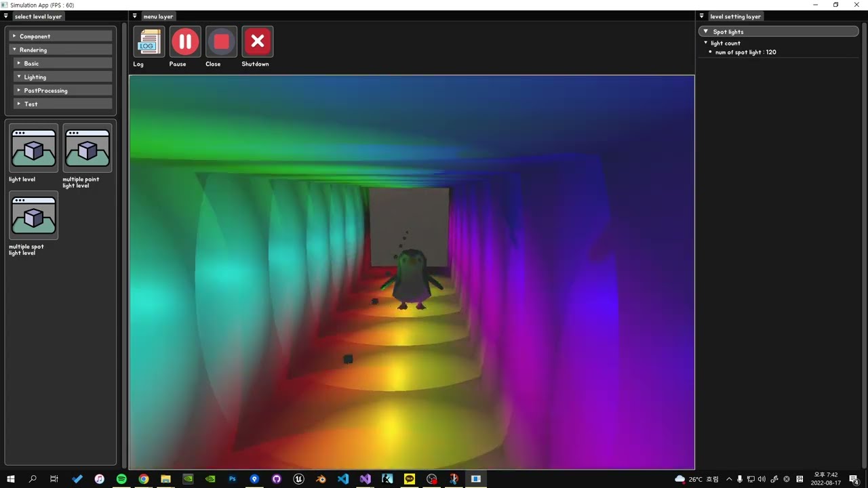Screen dimensions: 868x488
Task: Open the volume tray icon
Action: (762, 479)
